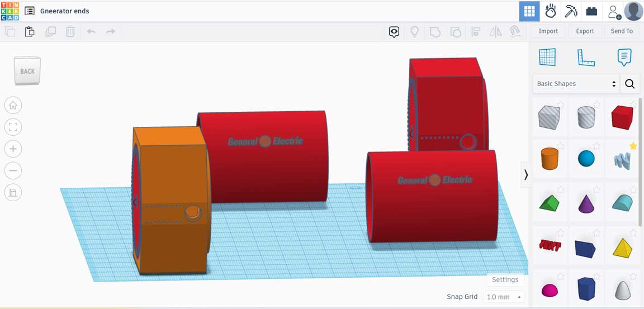Collapse the shapes panel with the chevron
This screenshot has width=644, height=309.
point(525,175)
